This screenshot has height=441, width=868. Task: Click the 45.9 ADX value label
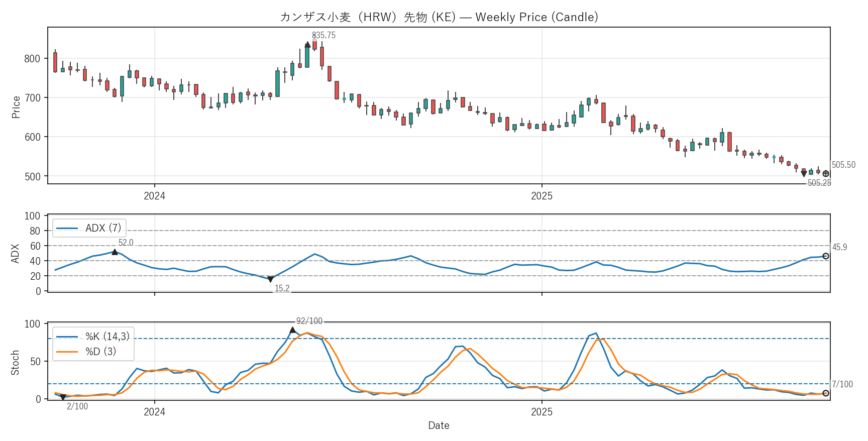coord(839,247)
